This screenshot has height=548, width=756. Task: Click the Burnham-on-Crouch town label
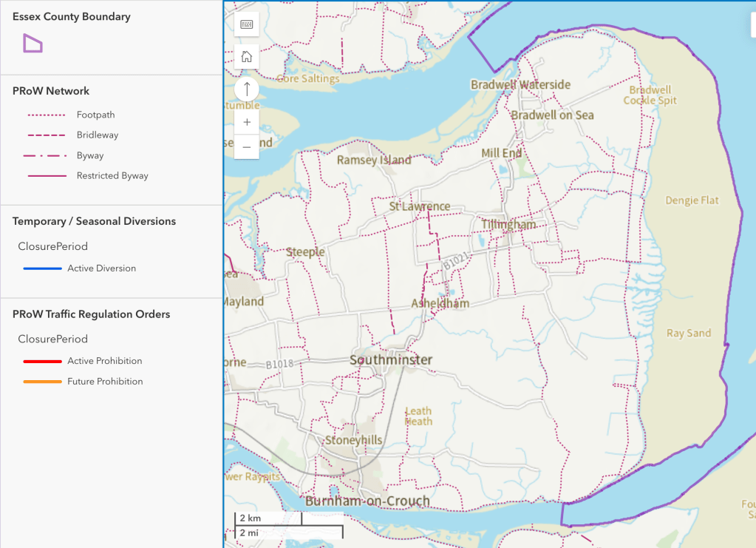tap(367, 501)
